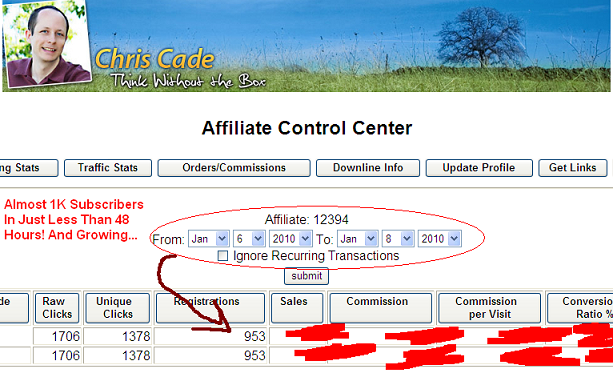
Task: Sort by Unique Clicks column header
Action: pos(117,308)
